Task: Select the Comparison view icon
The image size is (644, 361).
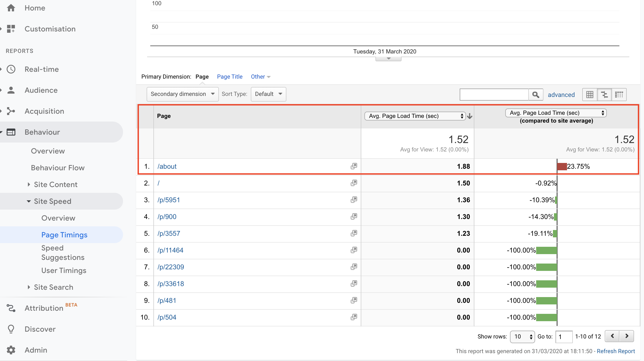Action: pos(604,95)
